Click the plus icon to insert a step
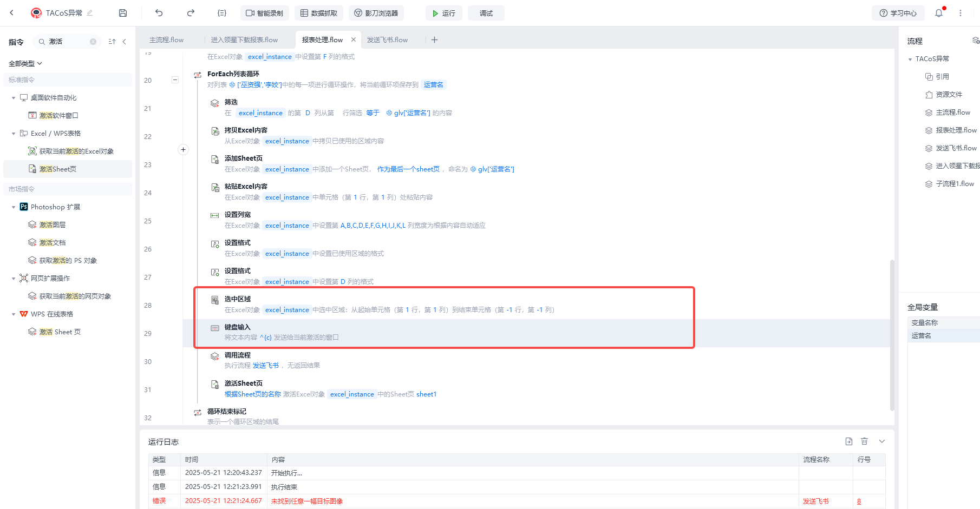980x509 pixels. click(184, 149)
